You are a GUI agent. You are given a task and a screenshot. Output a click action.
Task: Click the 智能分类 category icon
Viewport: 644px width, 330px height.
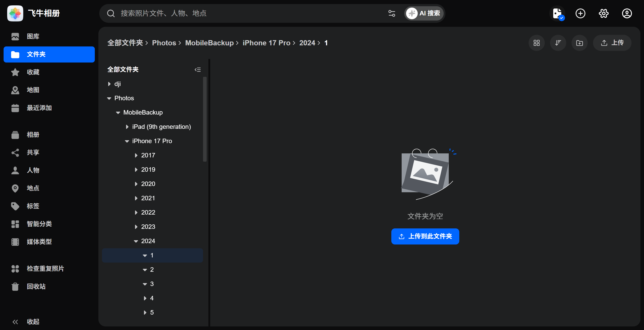(15, 224)
